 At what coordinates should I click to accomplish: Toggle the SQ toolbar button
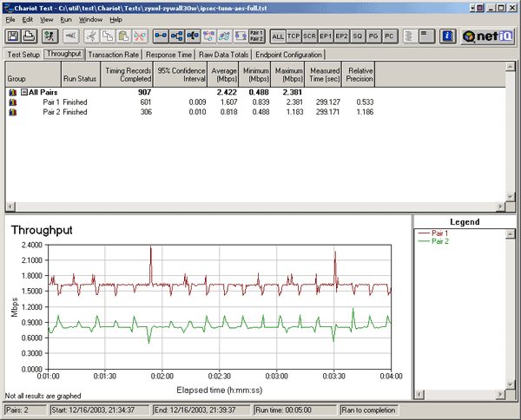(358, 36)
